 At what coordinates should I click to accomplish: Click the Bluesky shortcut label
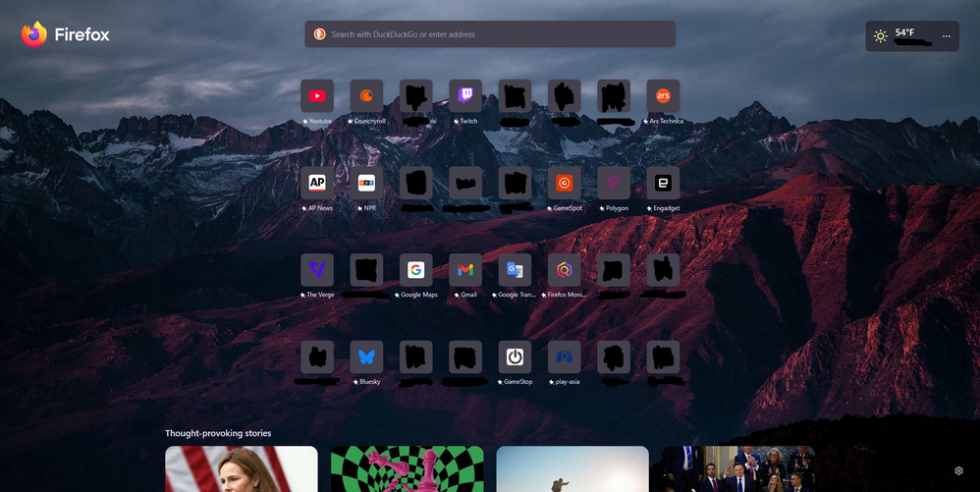(x=369, y=381)
